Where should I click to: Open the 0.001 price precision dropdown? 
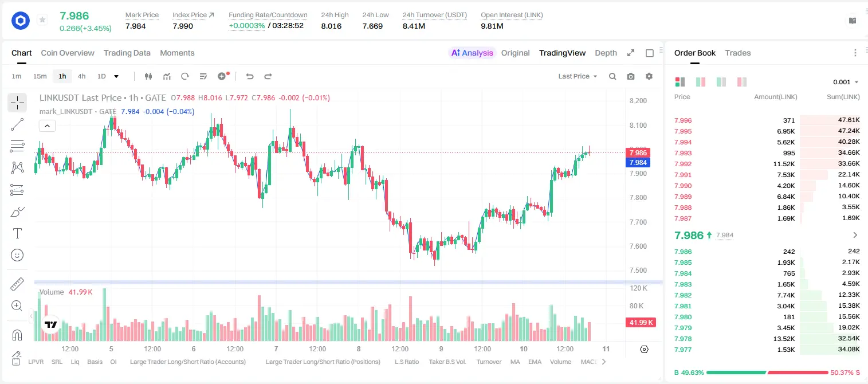tap(846, 82)
